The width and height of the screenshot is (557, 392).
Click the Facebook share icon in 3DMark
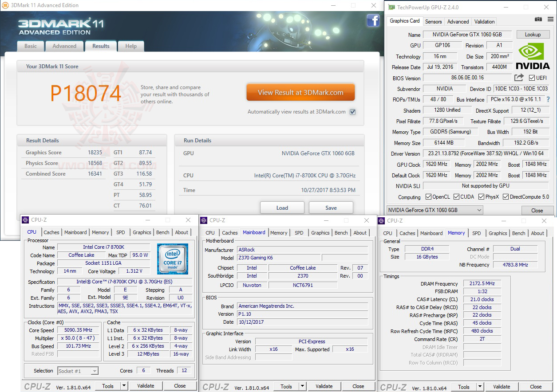[x=373, y=21]
